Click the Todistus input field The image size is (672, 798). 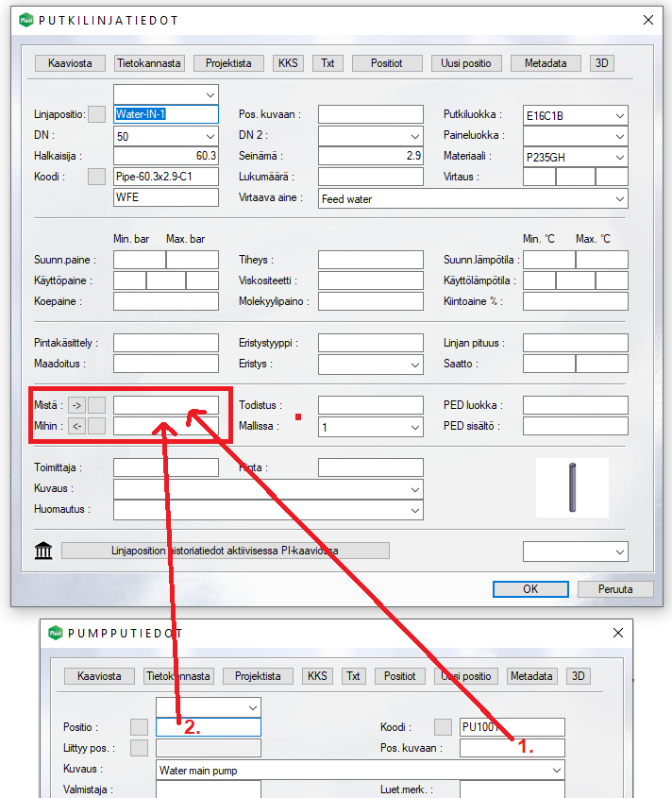371,405
